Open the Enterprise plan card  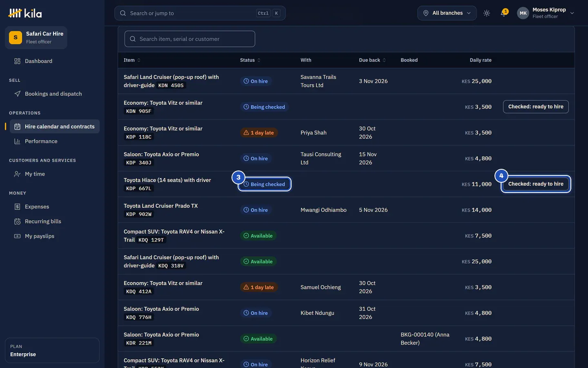point(52,350)
